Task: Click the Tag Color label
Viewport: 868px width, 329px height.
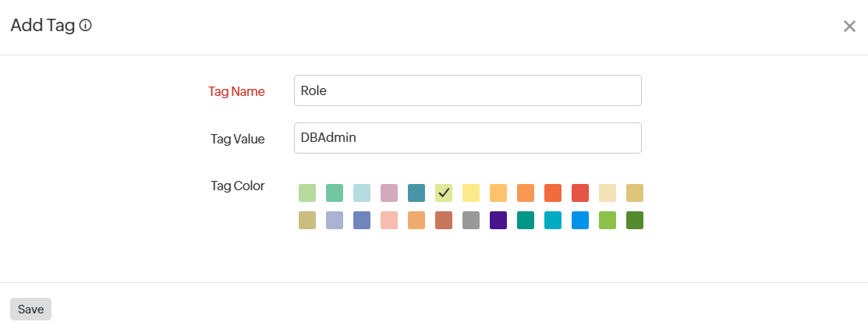Action: [x=238, y=186]
